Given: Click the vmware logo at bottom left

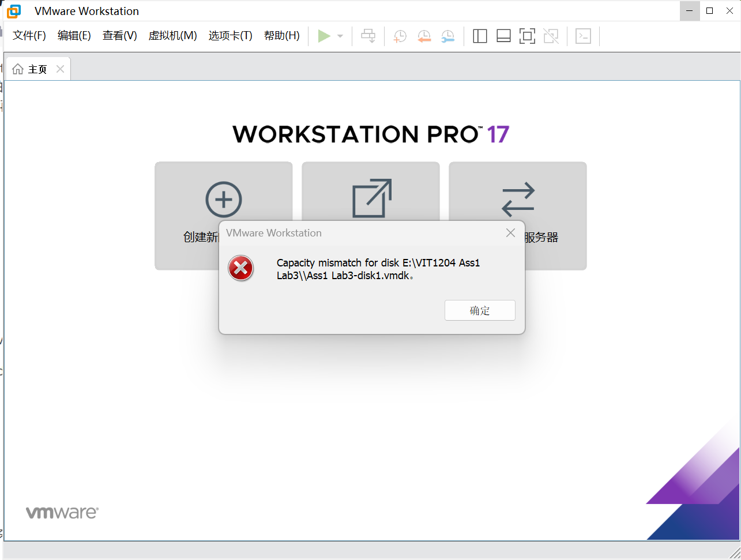Looking at the screenshot, I should point(62,512).
